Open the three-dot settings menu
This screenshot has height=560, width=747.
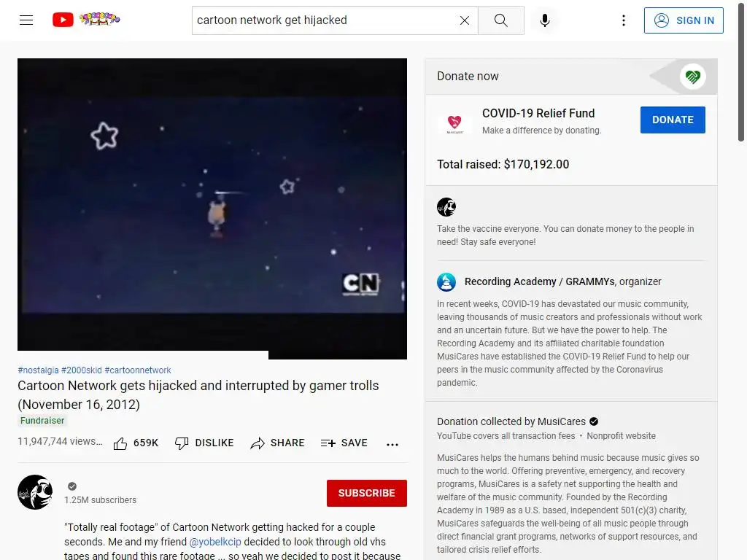click(624, 20)
